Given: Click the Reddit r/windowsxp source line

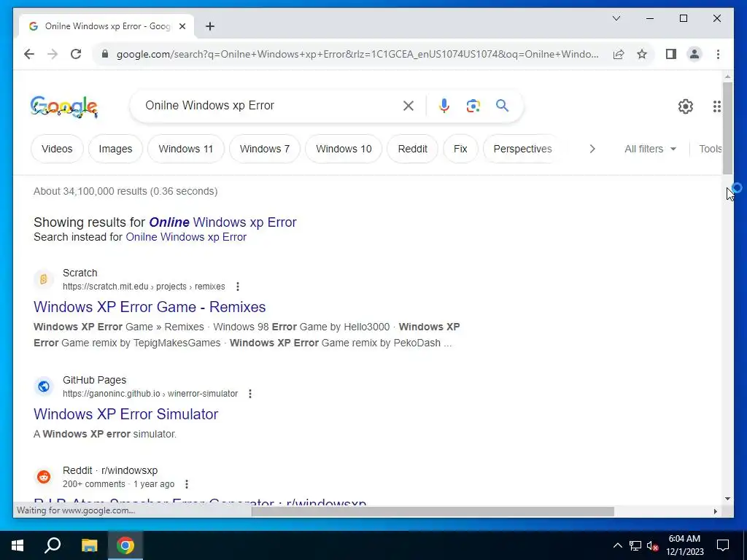Looking at the screenshot, I should [110, 470].
